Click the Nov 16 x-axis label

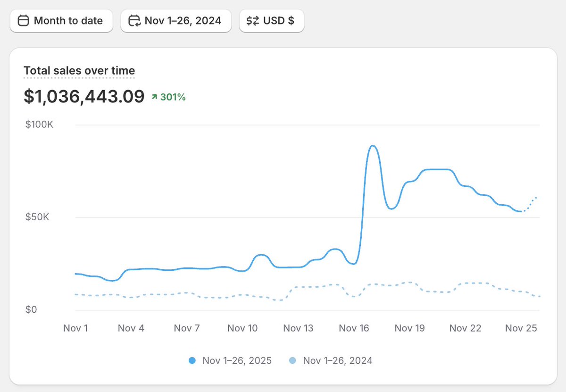(354, 328)
